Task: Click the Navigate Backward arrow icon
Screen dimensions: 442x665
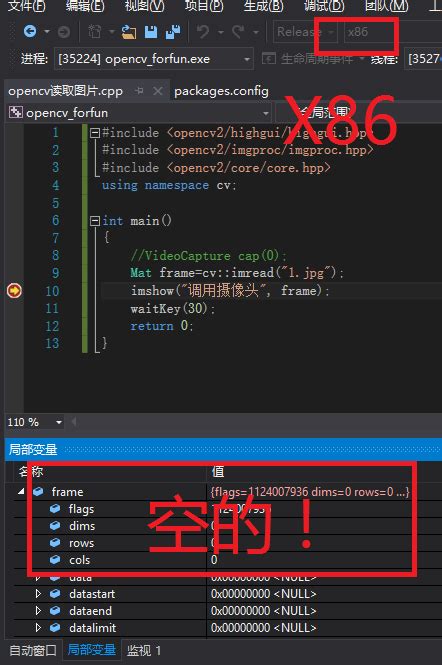Action: pyautogui.click(x=30, y=31)
